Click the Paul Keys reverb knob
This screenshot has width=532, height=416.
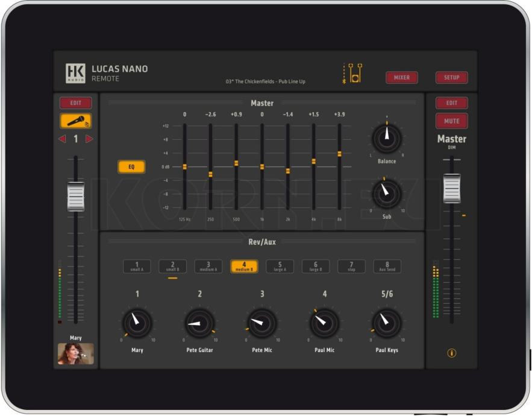click(x=386, y=324)
